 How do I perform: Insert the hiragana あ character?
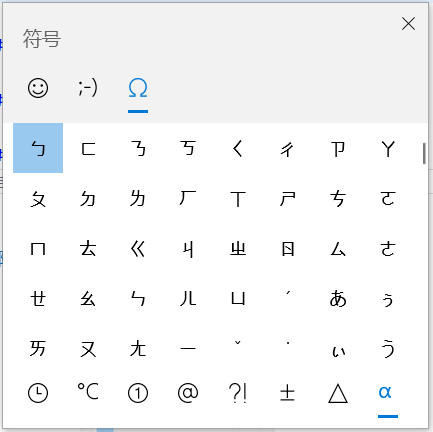[338, 298]
